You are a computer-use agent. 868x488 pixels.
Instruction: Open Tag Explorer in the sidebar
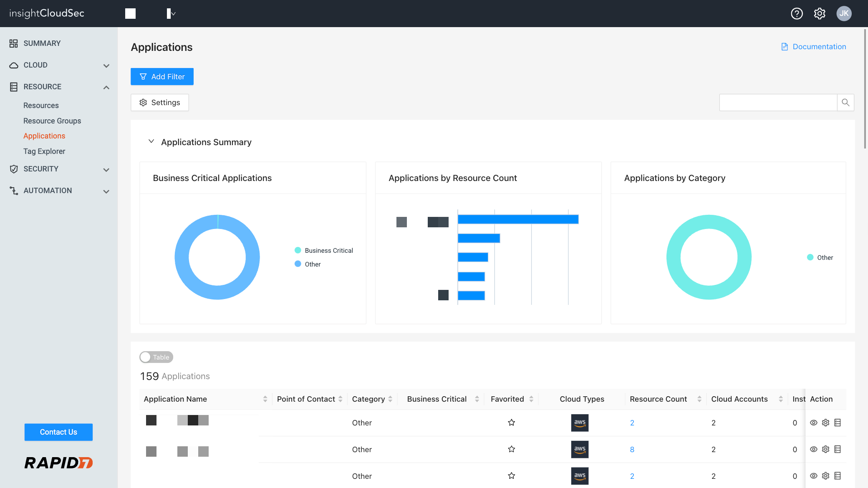pyautogui.click(x=44, y=151)
